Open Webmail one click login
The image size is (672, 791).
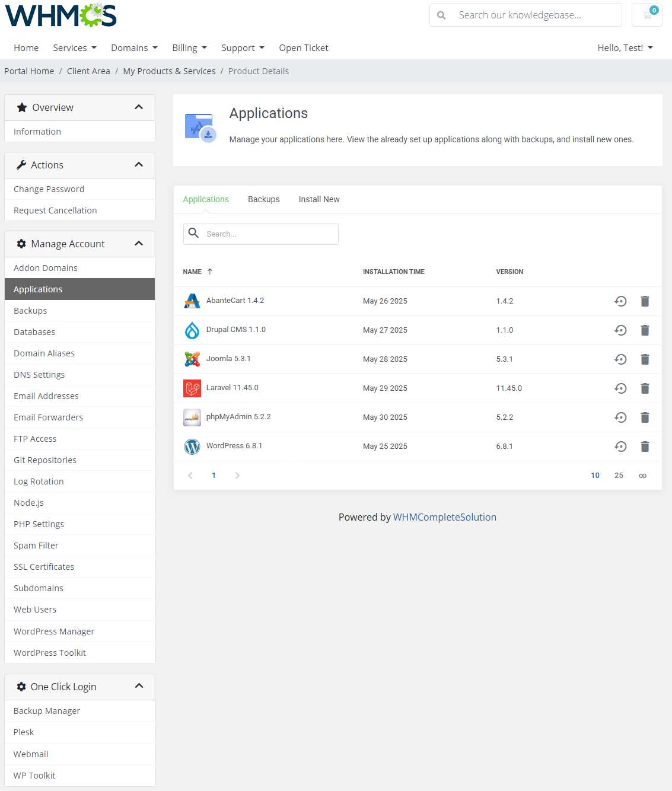point(79,754)
